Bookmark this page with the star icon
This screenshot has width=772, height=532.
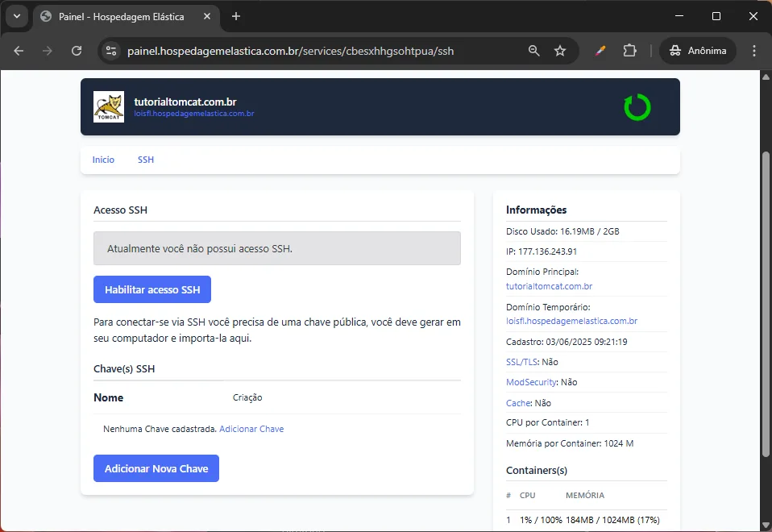560,51
